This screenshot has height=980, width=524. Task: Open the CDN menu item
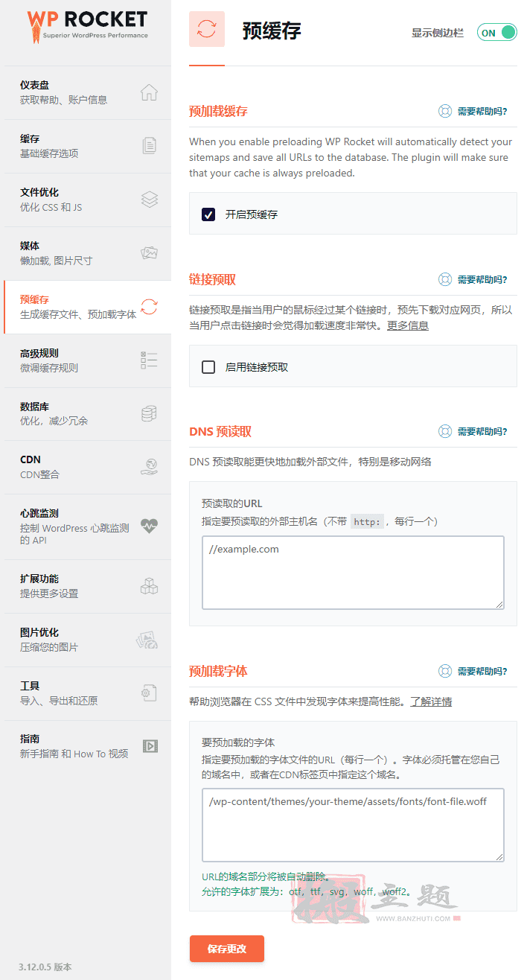[x=87, y=467]
